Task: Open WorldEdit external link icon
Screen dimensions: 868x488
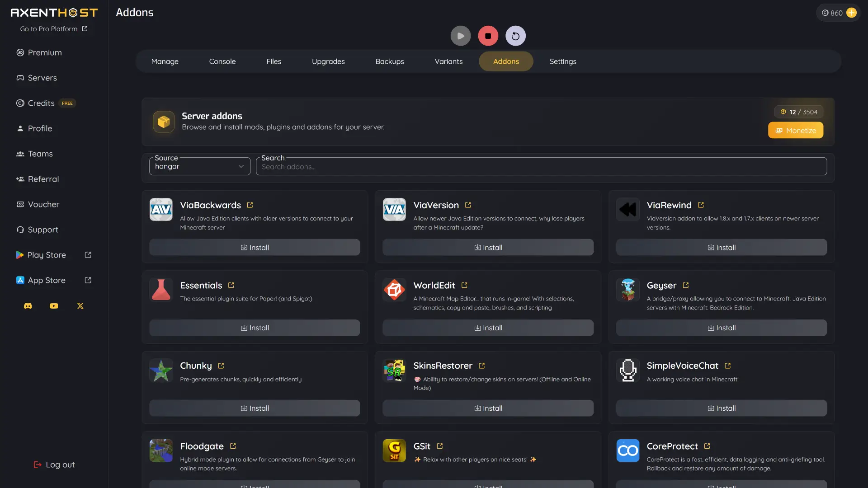Action: tap(464, 286)
